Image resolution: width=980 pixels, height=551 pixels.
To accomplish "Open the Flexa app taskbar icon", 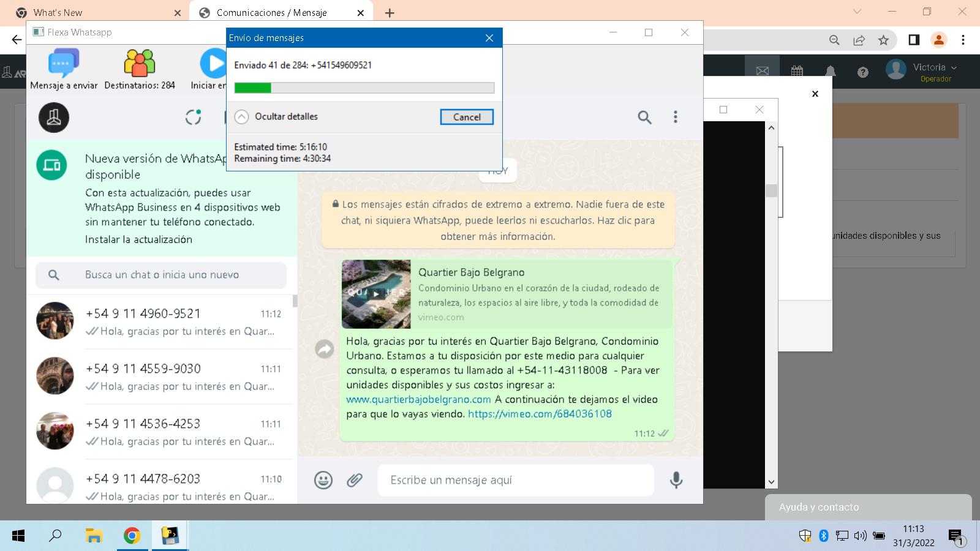I will click(170, 536).
